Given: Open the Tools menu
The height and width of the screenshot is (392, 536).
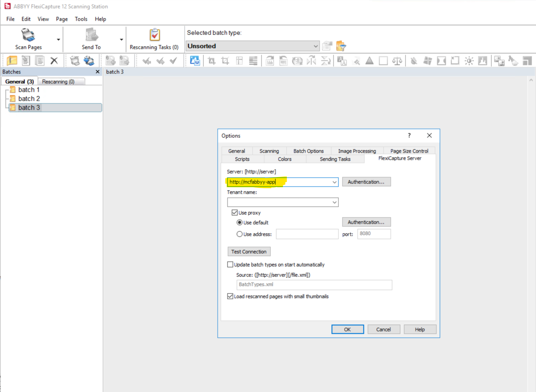Looking at the screenshot, I should pos(81,19).
